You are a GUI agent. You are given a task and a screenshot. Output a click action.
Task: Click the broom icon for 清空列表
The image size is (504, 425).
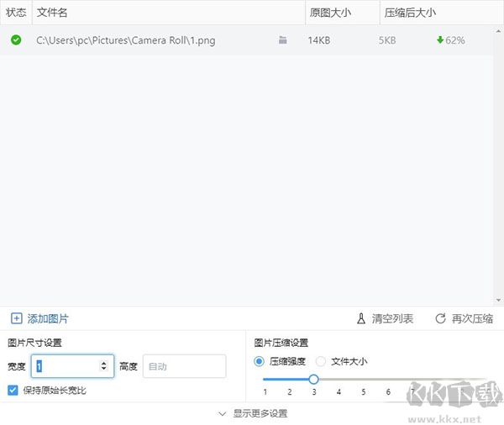[x=361, y=318]
